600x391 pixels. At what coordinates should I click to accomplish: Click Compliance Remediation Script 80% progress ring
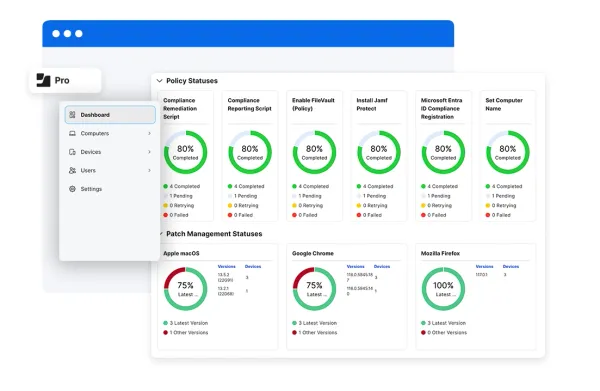pos(186,152)
